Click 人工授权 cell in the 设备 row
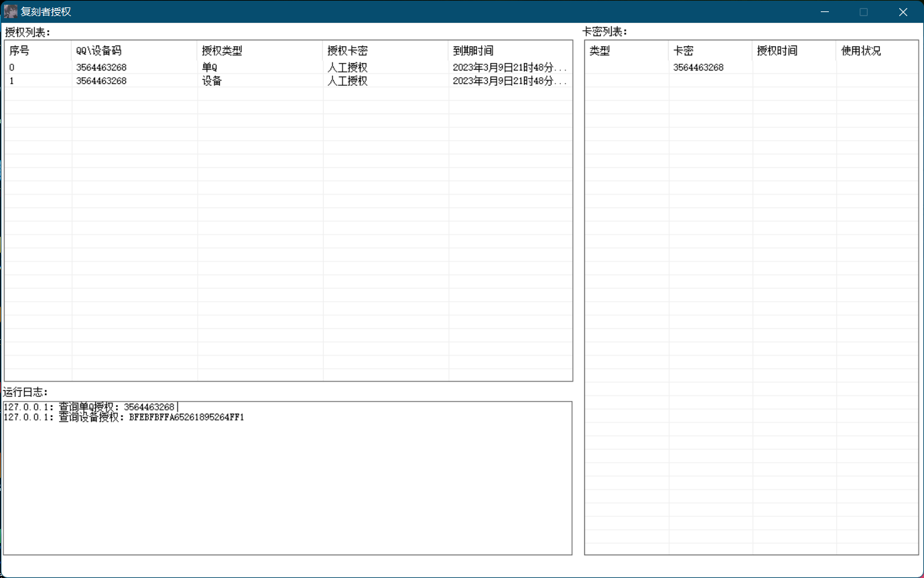Screen dimensions: 924x578 pos(347,81)
